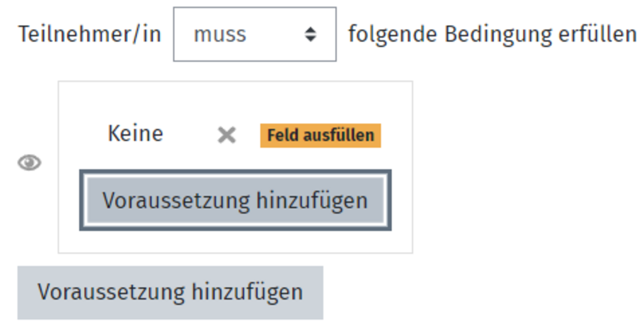
Task: Add a nested condition via the dark-bordered button
Action: coord(235,200)
